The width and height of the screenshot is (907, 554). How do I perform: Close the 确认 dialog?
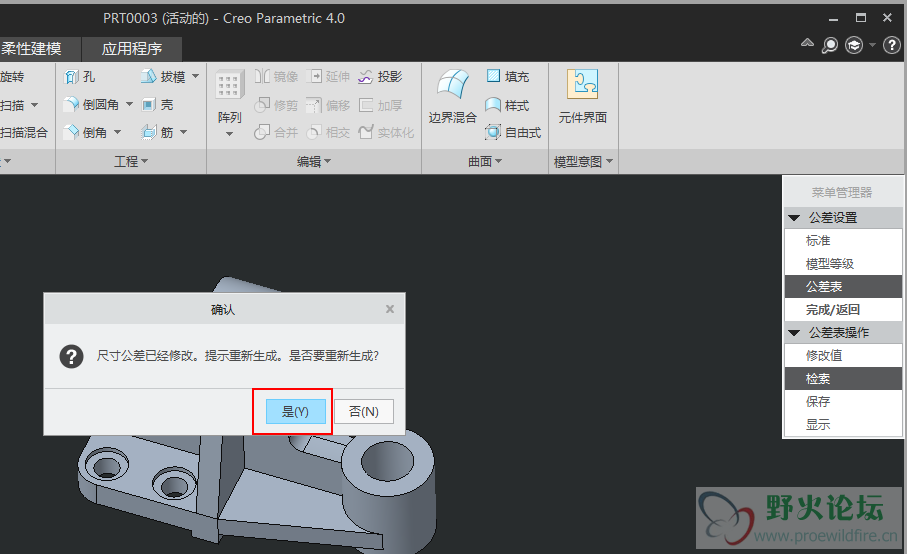pos(390,309)
